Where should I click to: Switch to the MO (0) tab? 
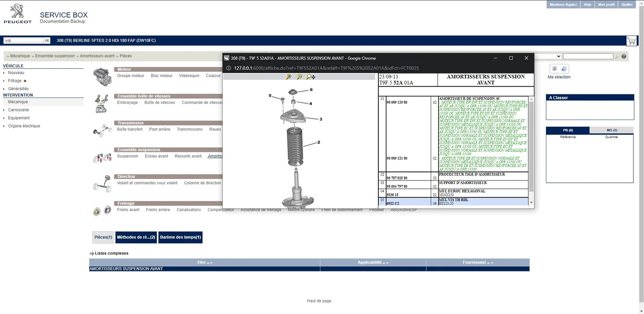click(611, 130)
